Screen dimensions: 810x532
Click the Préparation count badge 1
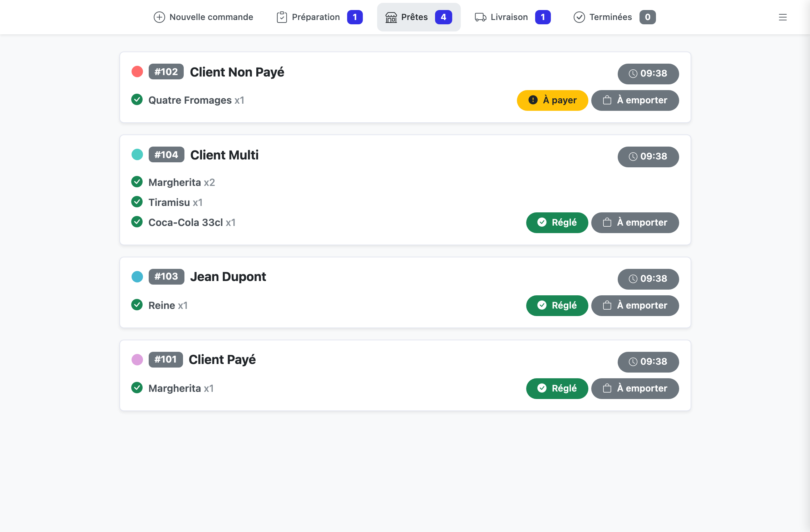pyautogui.click(x=355, y=17)
